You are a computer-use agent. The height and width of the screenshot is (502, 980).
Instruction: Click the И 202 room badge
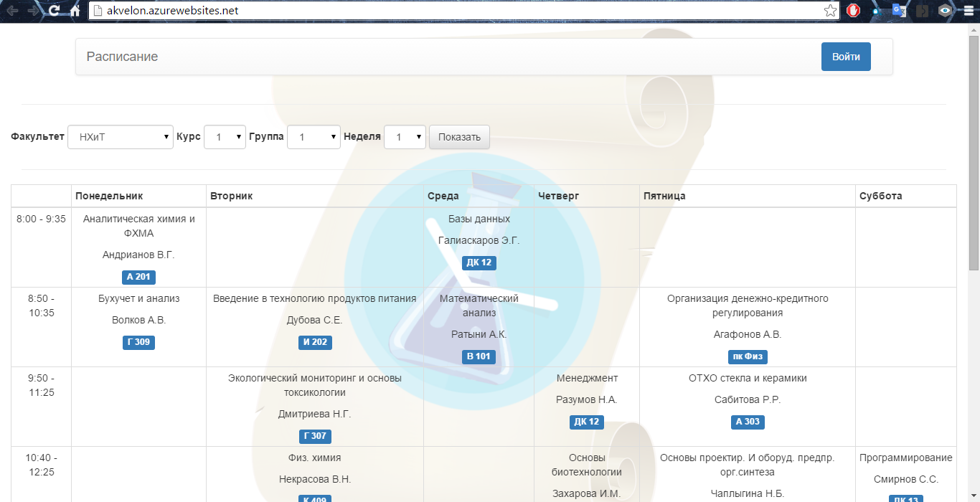coord(315,343)
